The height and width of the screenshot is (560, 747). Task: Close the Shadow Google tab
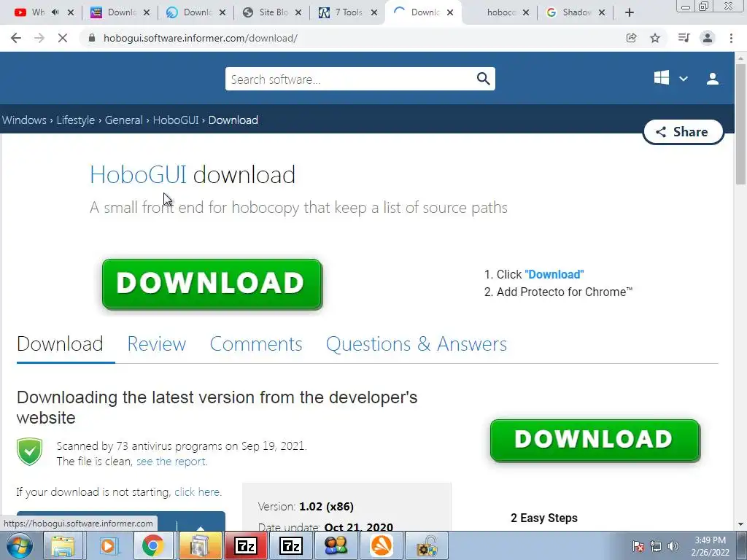pyautogui.click(x=602, y=12)
